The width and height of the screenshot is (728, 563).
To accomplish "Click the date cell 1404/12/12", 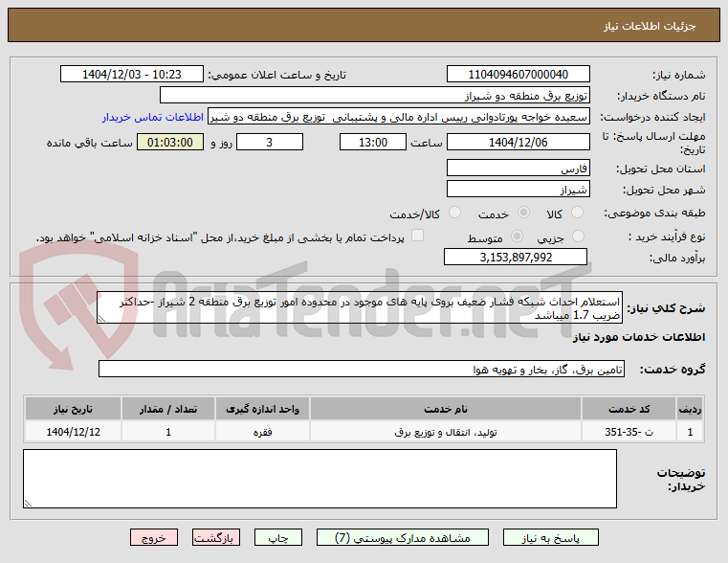I will tap(73, 432).
